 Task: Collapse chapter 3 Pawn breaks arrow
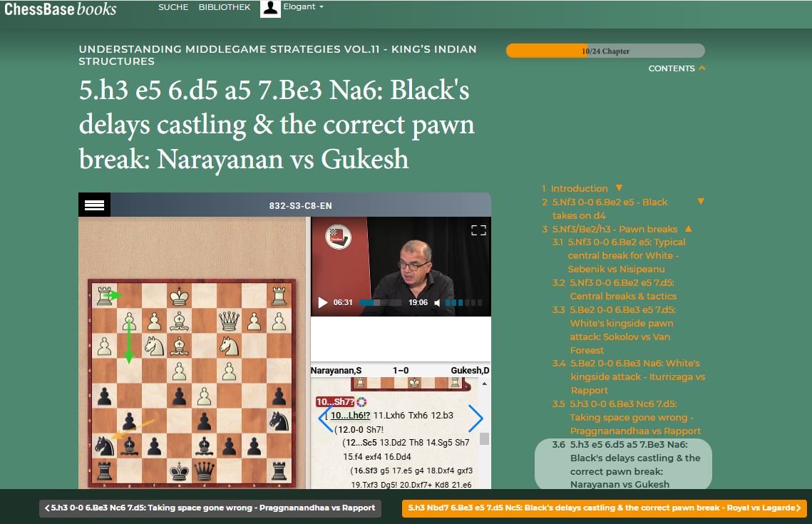pos(688,229)
